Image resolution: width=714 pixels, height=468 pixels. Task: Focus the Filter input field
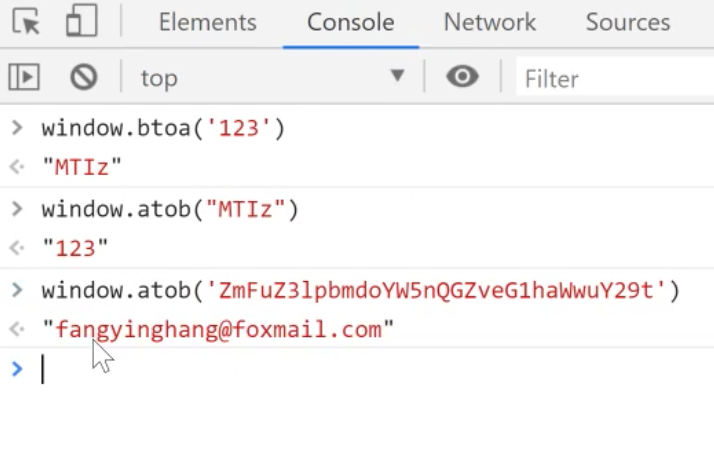point(615,79)
